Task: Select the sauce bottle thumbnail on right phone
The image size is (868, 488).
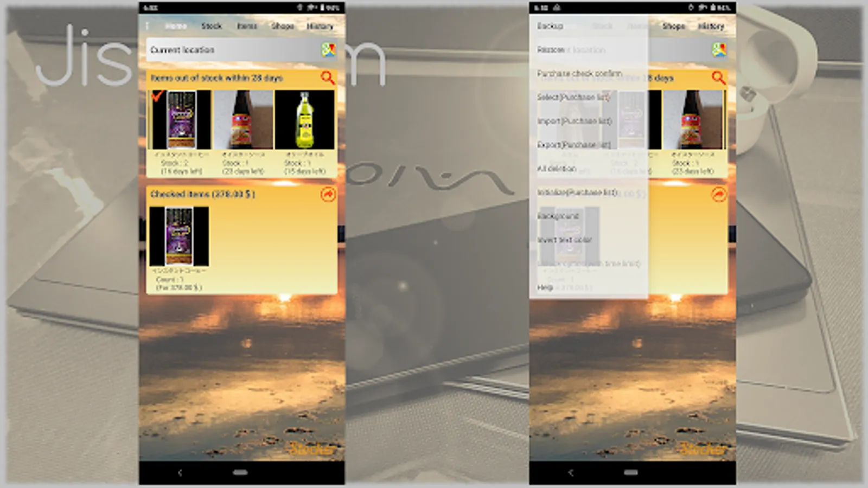Action: point(693,120)
